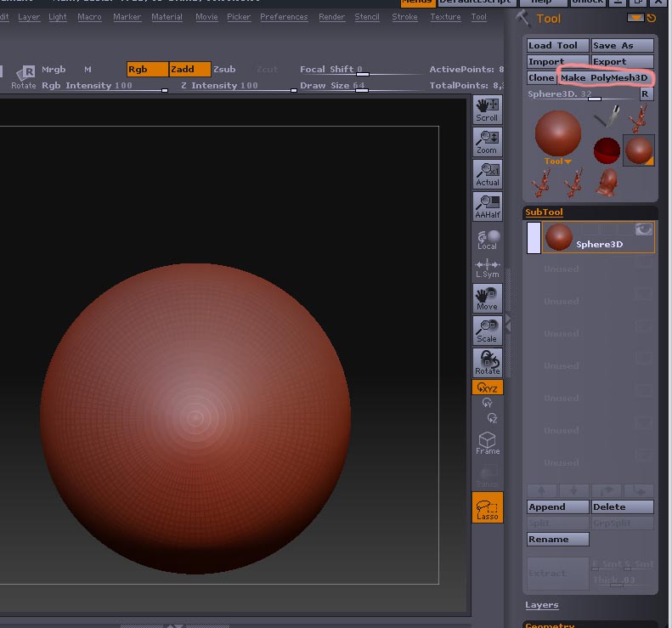
Task: Select the Rotate object tool in the side shelf
Action: 488,363
